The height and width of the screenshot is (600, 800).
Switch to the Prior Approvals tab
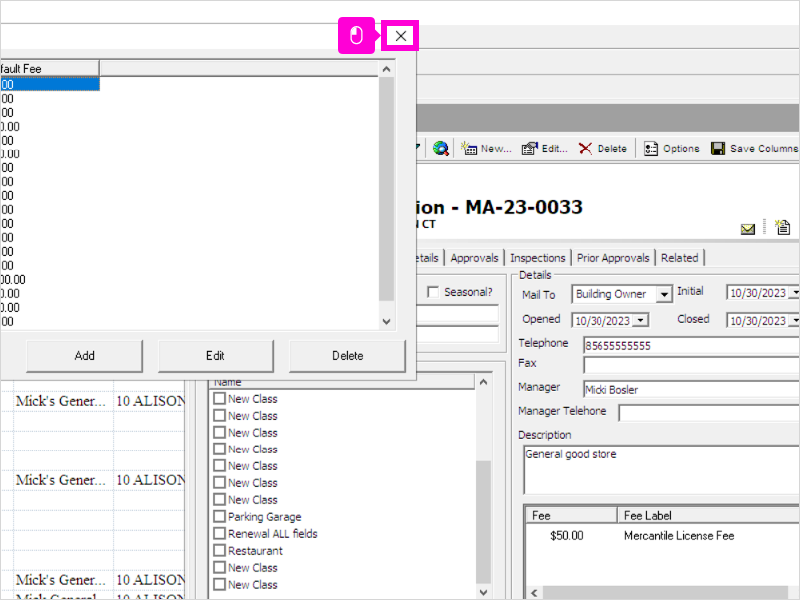point(613,258)
